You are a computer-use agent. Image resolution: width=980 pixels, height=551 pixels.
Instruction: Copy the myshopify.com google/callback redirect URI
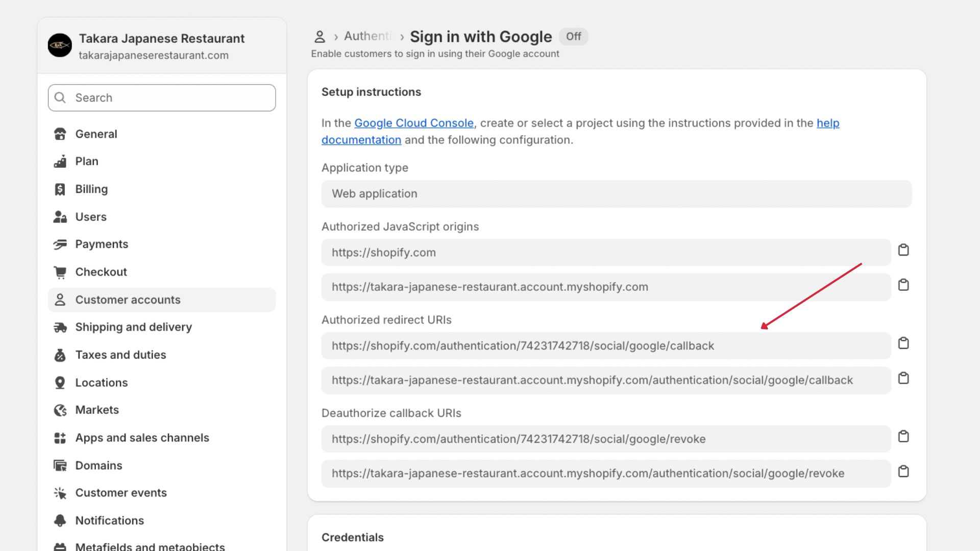[903, 378]
